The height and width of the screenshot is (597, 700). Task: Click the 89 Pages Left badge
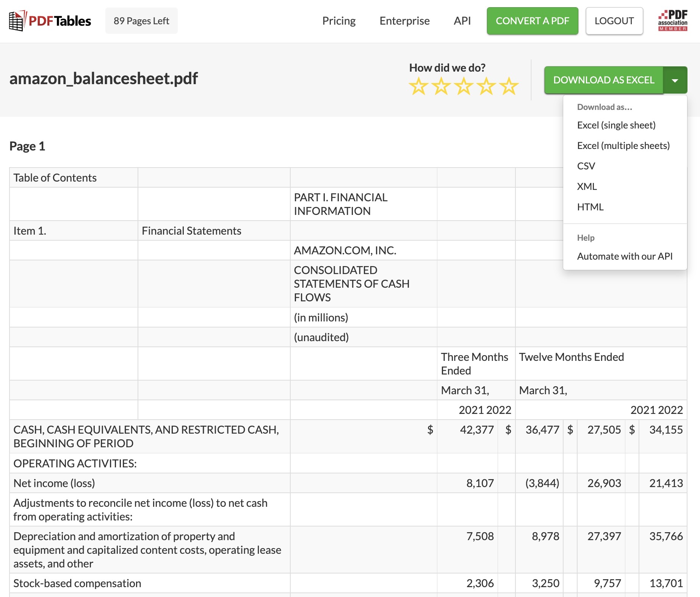point(141,20)
